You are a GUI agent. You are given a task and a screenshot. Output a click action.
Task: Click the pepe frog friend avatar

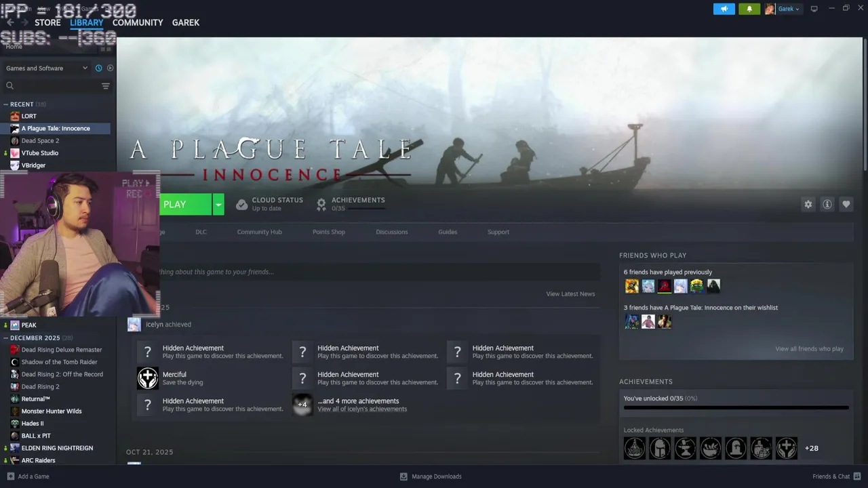pos(696,286)
